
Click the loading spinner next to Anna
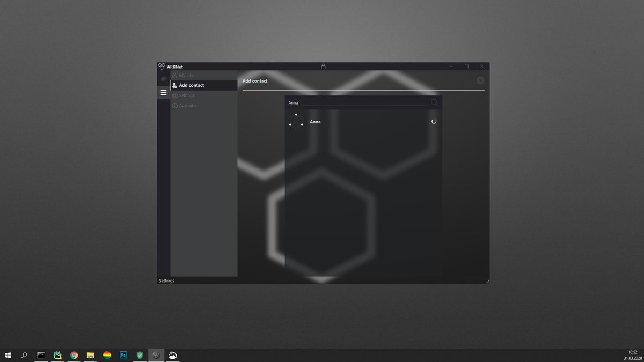pos(434,122)
